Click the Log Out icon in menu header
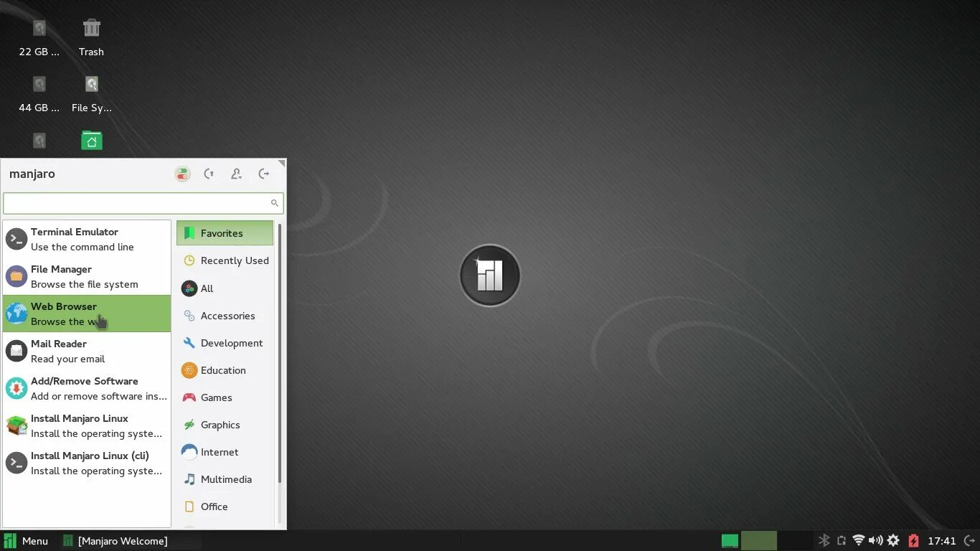This screenshot has width=980, height=551. tap(264, 174)
